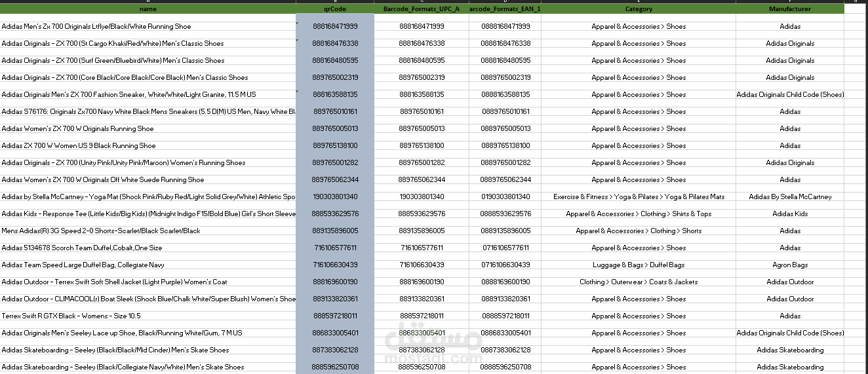
Task: Select "Adidas ZX 700 W Women US 9" cell
Action: [148, 145]
